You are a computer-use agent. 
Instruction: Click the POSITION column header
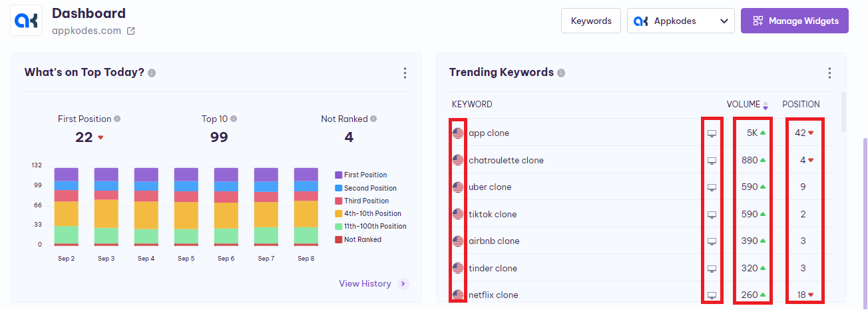click(x=801, y=104)
